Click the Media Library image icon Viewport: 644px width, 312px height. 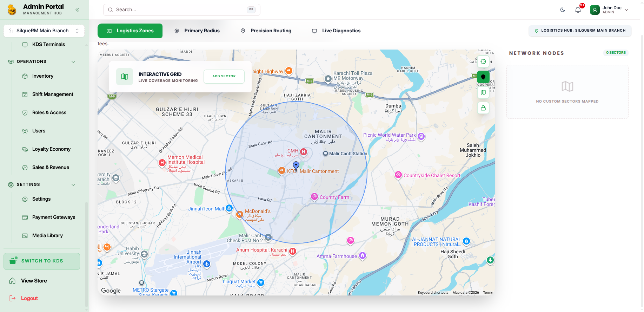pyautogui.click(x=25, y=236)
